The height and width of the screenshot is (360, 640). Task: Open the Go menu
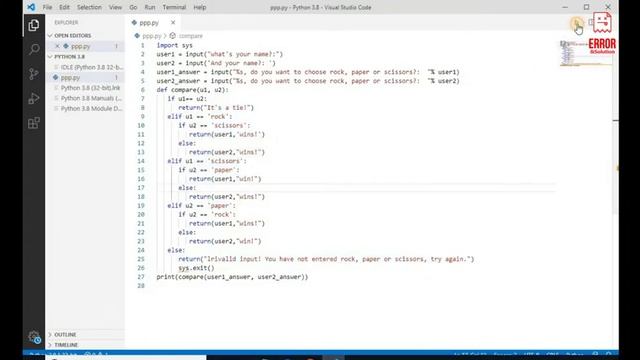tap(133, 7)
